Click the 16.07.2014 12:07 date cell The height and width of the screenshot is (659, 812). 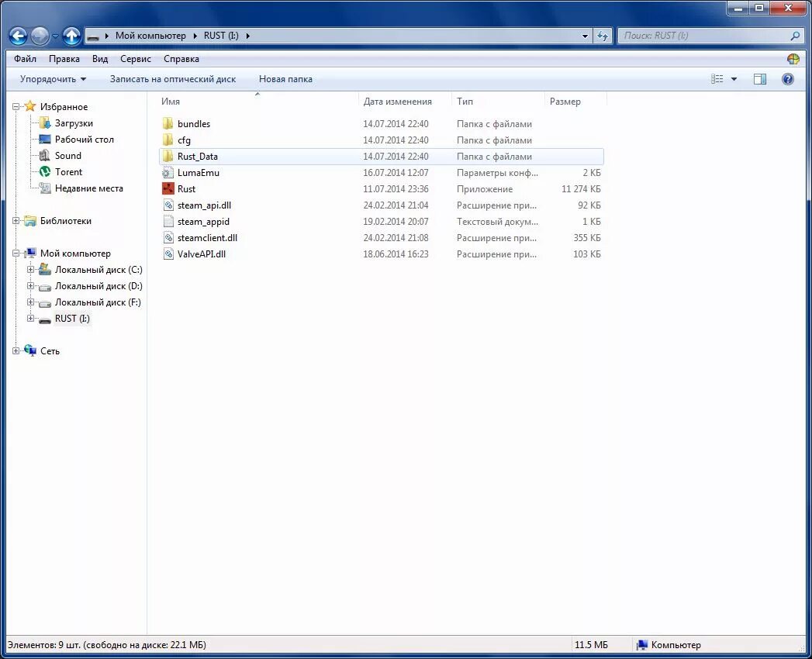tap(396, 172)
